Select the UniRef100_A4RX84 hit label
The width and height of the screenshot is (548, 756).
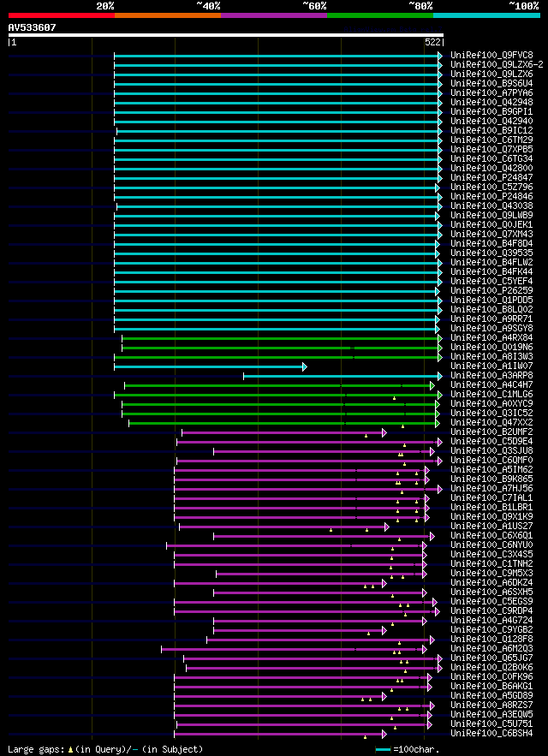click(492, 338)
